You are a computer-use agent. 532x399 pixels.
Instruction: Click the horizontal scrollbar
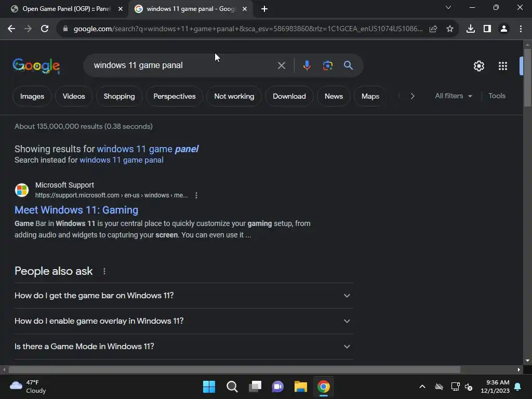(x=234, y=369)
